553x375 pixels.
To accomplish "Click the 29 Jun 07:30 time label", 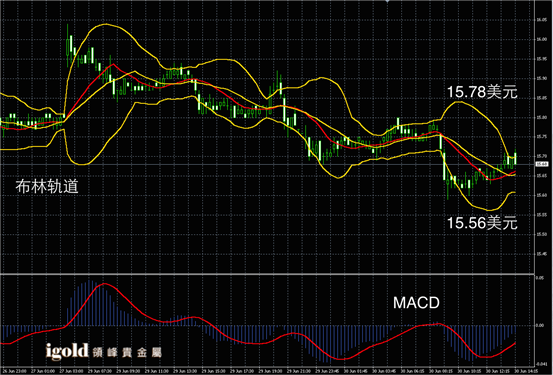I will click(x=100, y=371).
